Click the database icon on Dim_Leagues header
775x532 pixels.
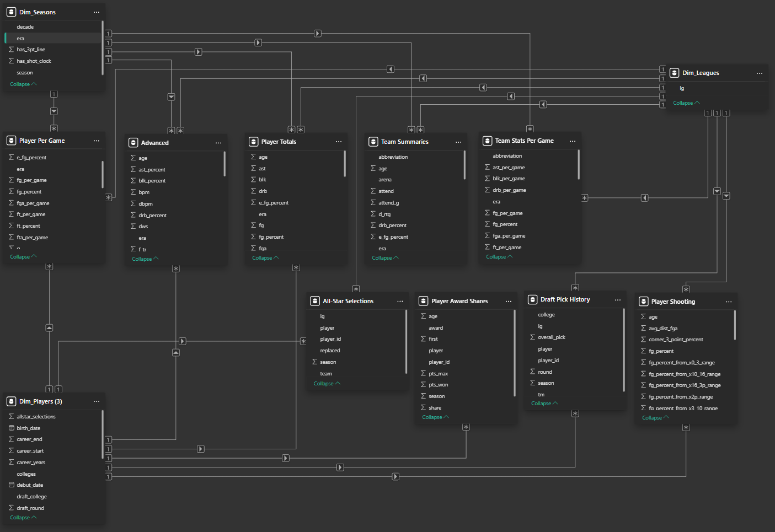click(x=674, y=72)
